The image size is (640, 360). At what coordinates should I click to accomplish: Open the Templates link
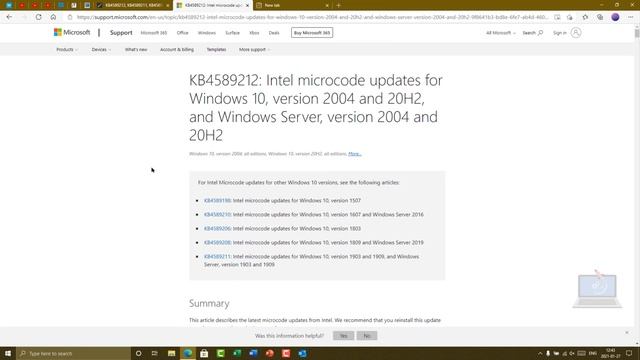[x=216, y=49]
